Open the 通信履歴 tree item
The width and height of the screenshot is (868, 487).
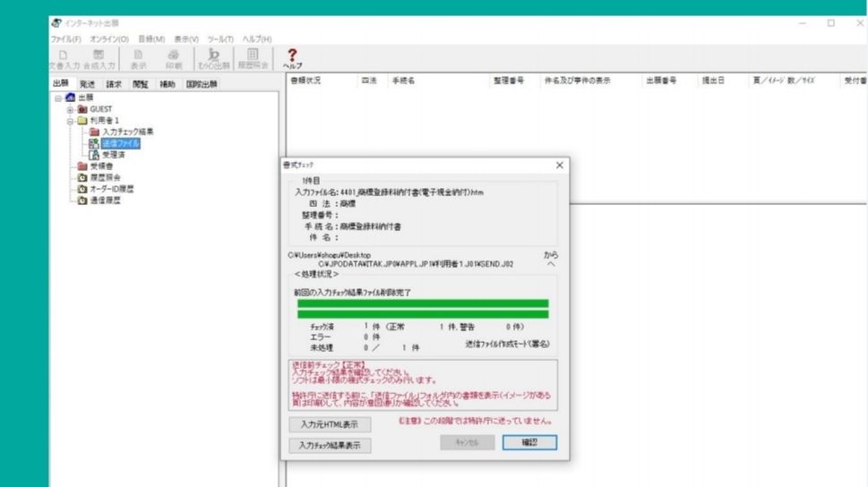105,201
